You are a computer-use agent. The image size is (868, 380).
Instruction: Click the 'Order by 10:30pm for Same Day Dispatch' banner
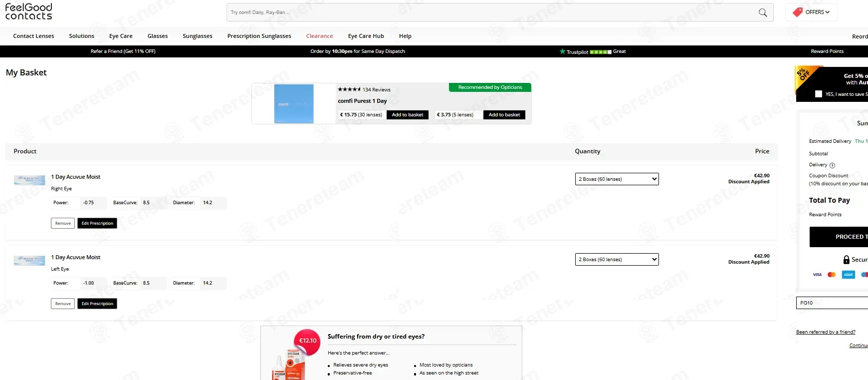click(x=358, y=51)
